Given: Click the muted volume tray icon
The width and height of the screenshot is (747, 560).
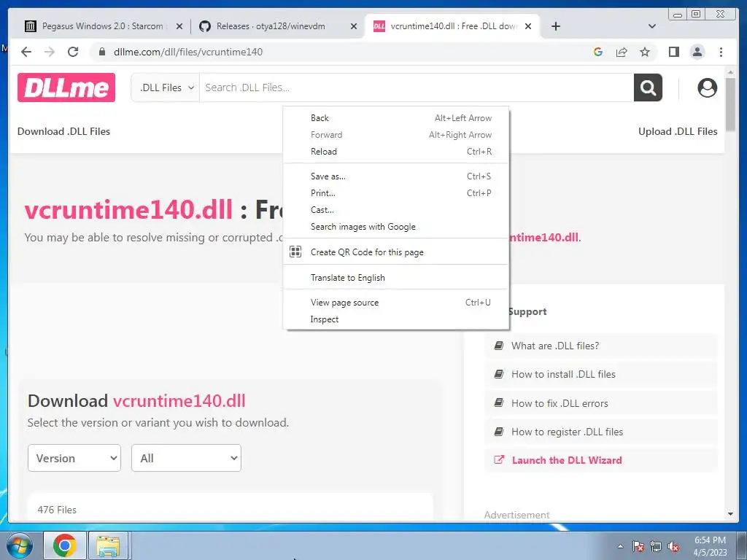Looking at the screenshot, I should coord(673,547).
